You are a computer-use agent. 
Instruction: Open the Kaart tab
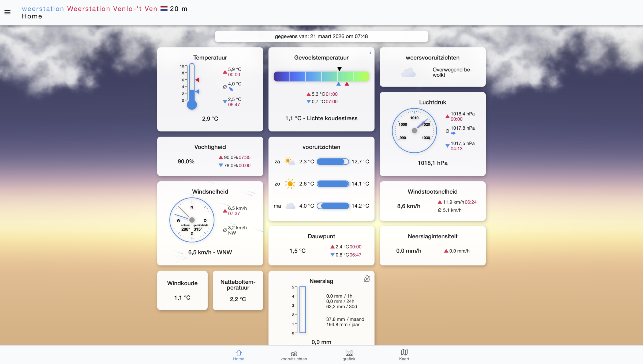tap(404, 355)
